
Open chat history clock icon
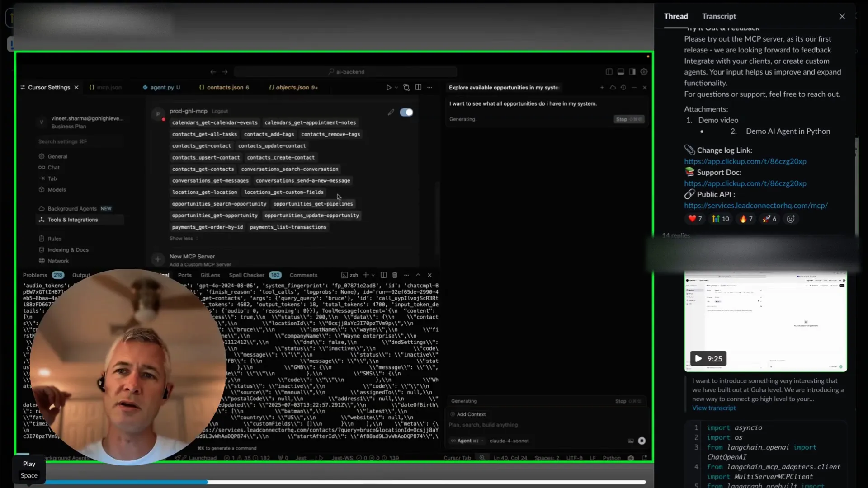click(x=623, y=88)
